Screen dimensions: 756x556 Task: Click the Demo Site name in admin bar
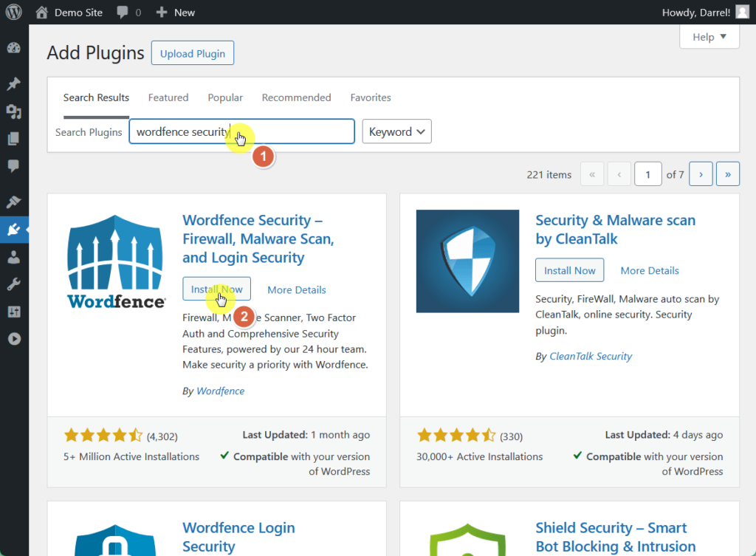78,13
